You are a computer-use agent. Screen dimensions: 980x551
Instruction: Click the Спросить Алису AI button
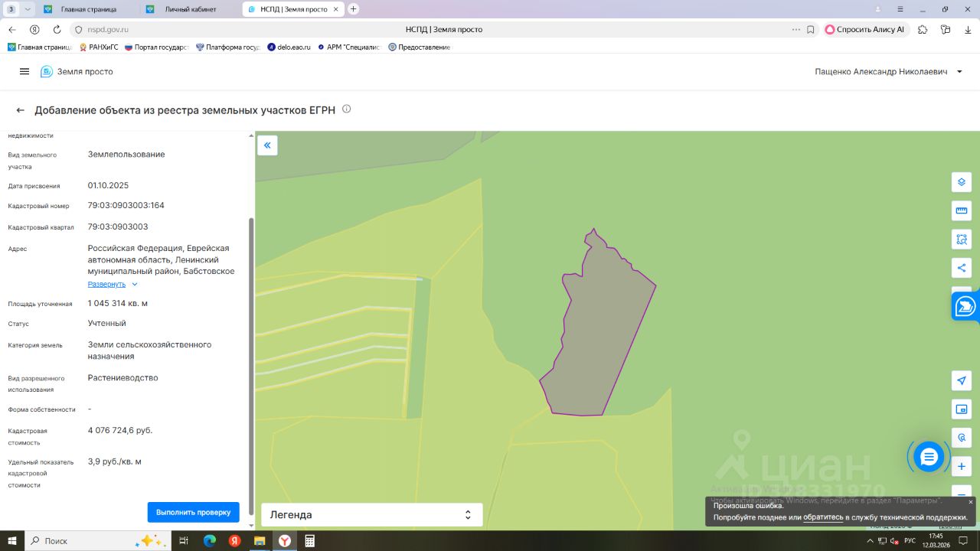865,29
